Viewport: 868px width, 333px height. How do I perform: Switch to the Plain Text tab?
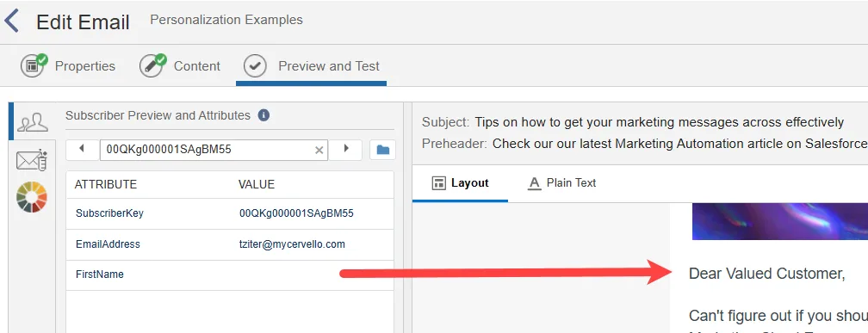[x=561, y=182]
